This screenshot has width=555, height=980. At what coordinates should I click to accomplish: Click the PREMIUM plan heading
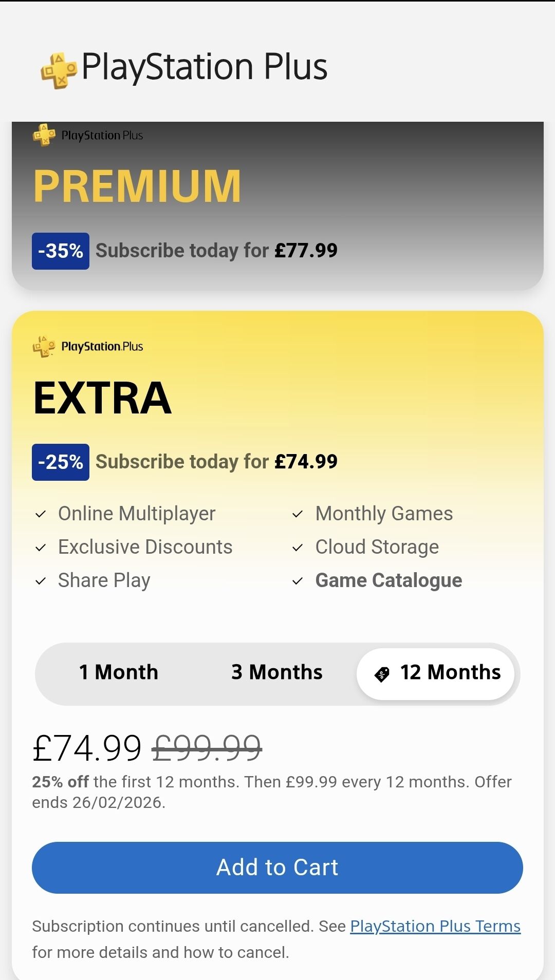[137, 186]
